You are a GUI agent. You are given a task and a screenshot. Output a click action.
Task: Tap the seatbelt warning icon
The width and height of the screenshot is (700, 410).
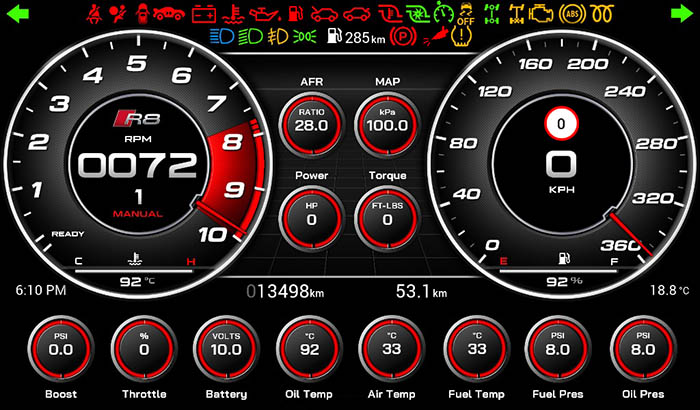[x=95, y=14]
